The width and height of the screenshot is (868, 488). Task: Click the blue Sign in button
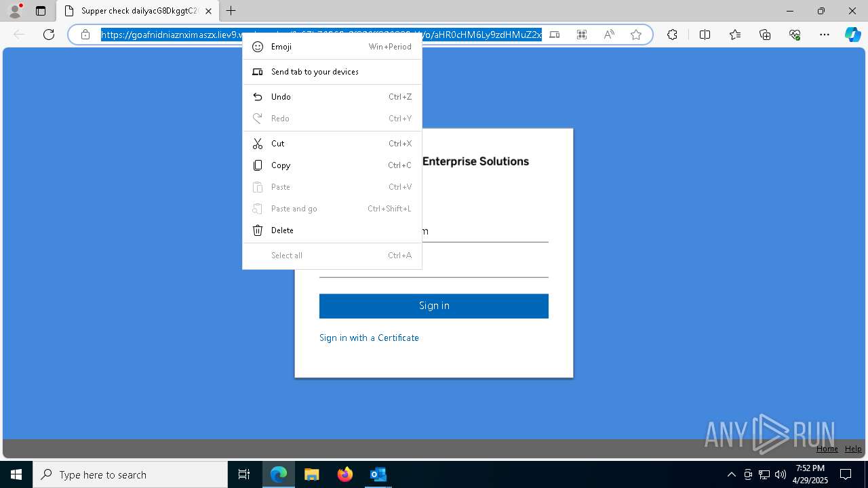point(434,306)
